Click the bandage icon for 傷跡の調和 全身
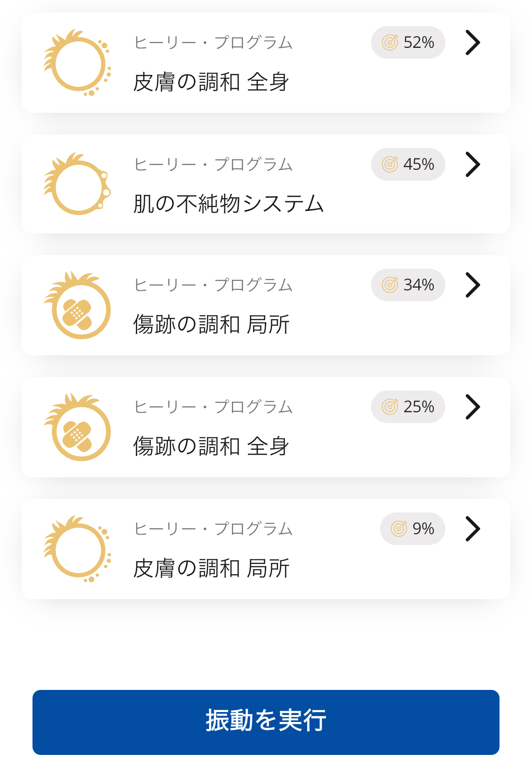 coord(77,428)
